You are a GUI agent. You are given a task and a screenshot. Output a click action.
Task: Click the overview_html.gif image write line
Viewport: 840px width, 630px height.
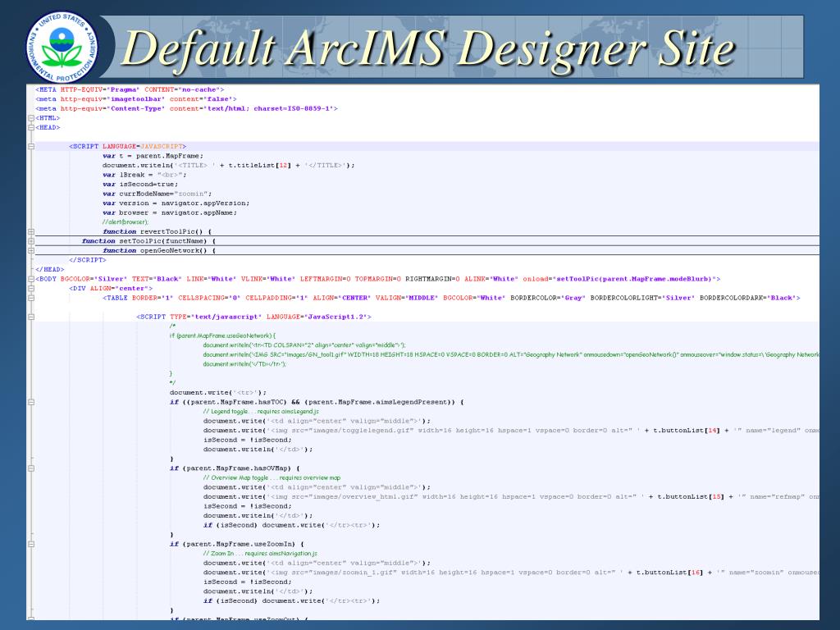(x=511, y=497)
